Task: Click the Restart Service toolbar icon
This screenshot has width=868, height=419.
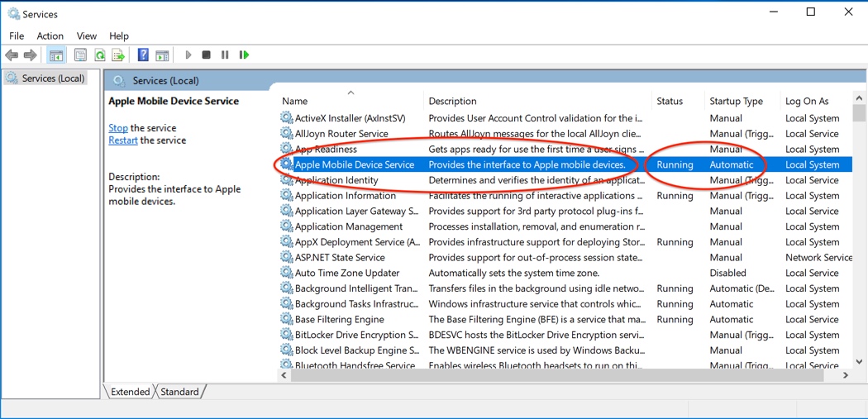Action: point(244,55)
